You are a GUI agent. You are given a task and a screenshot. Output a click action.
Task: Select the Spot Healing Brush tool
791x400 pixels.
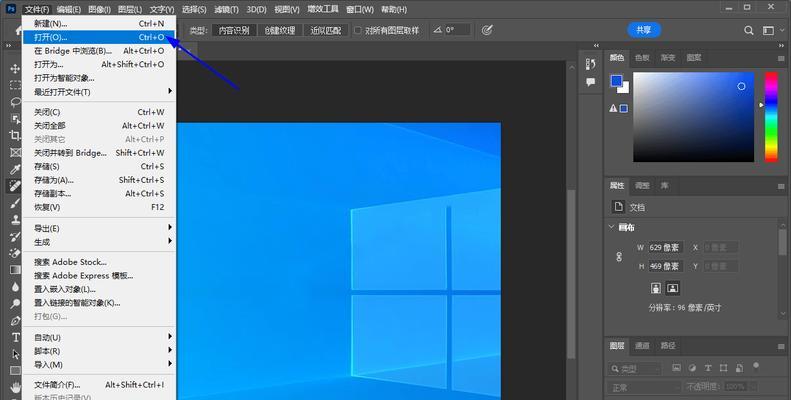(x=15, y=186)
